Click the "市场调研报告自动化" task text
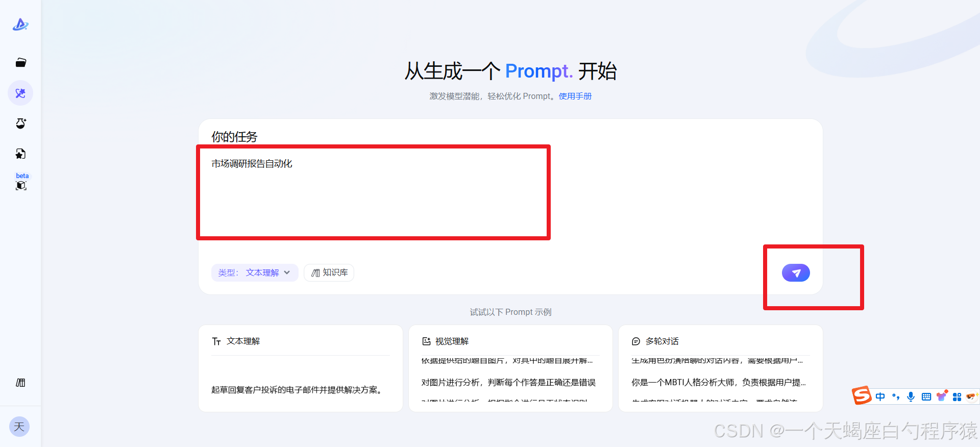Screen dimensions: 980x447 pos(252,163)
